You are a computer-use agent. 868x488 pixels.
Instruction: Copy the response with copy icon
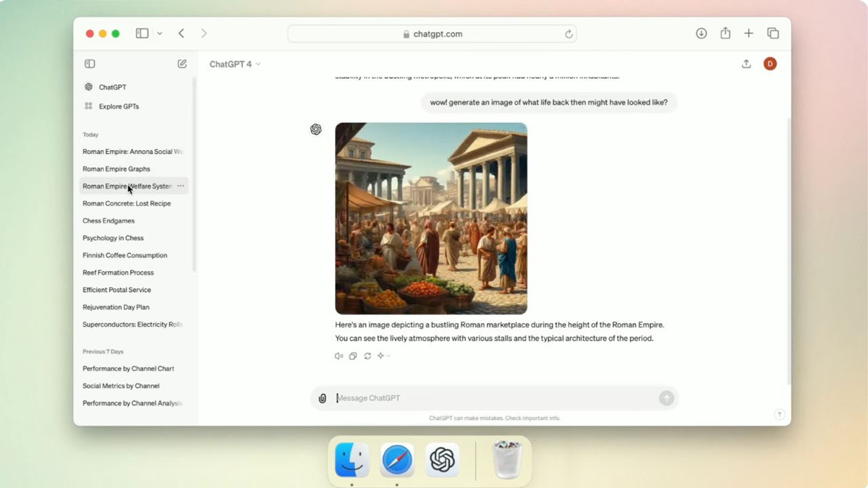point(353,356)
